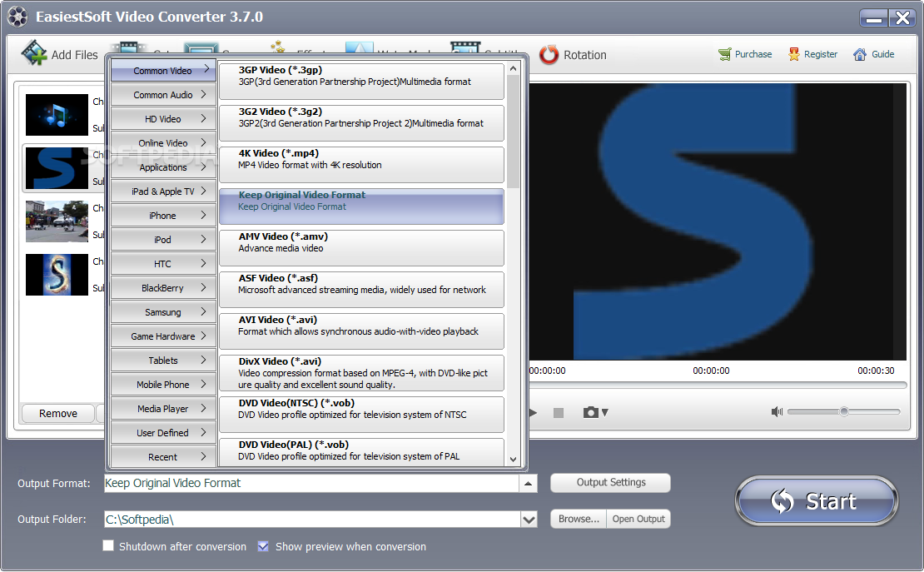
Task: Uncheck Show preview when conversion
Action: [263, 546]
